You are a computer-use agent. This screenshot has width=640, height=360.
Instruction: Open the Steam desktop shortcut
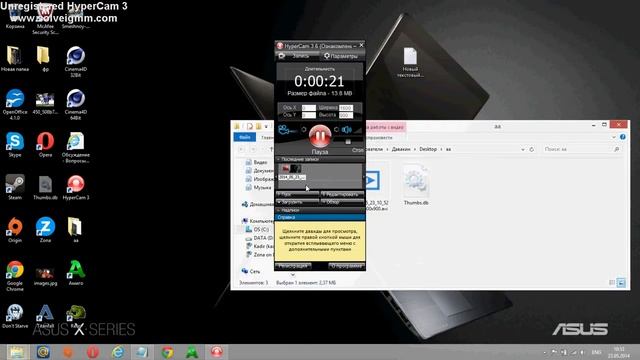tap(15, 187)
